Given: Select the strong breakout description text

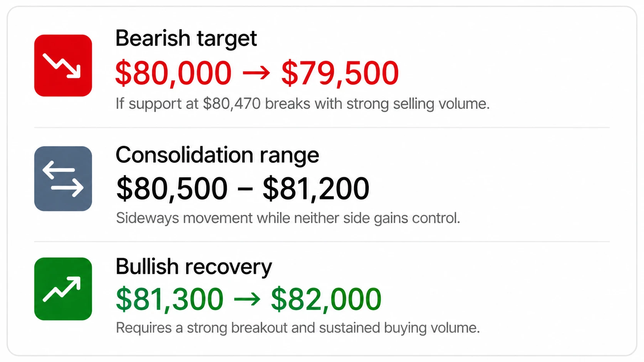Looking at the screenshot, I should tap(298, 328).
